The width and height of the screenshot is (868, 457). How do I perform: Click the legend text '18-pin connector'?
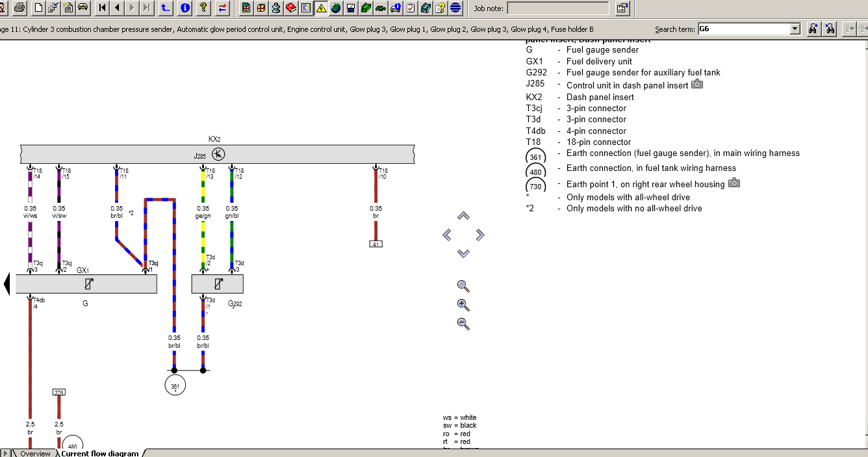[598, 142]
